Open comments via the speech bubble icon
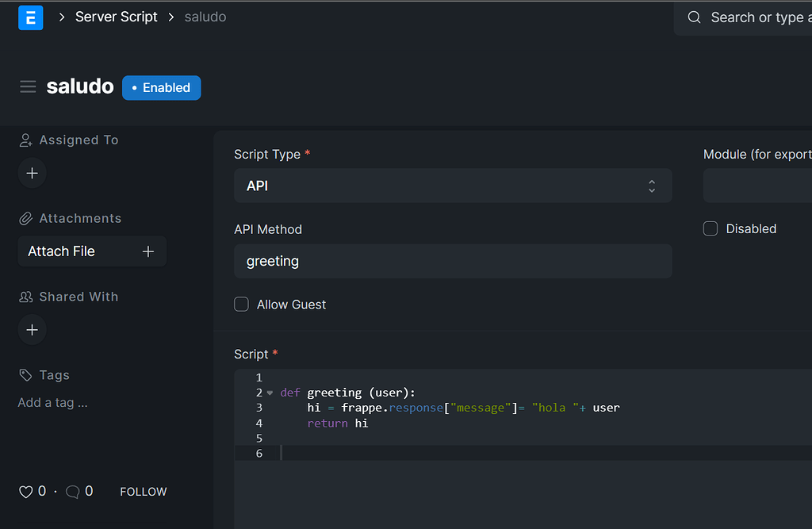Viewport: 812px width, 529px height. (72, 491)
